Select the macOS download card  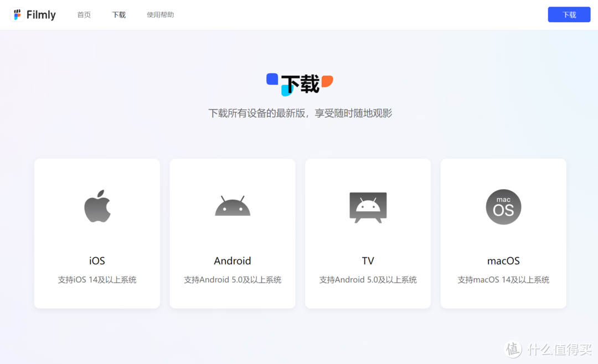pyautogui.click(x=503, y=233)
